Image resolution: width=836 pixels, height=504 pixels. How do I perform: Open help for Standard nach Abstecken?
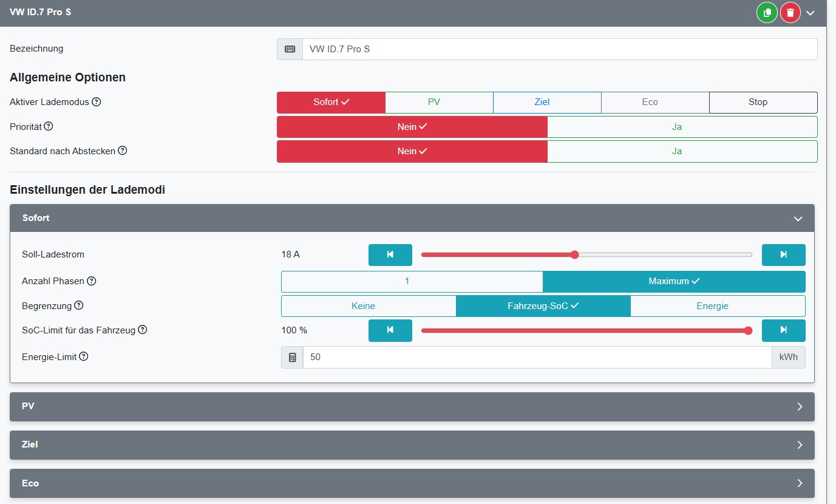[x=122, y=151]
